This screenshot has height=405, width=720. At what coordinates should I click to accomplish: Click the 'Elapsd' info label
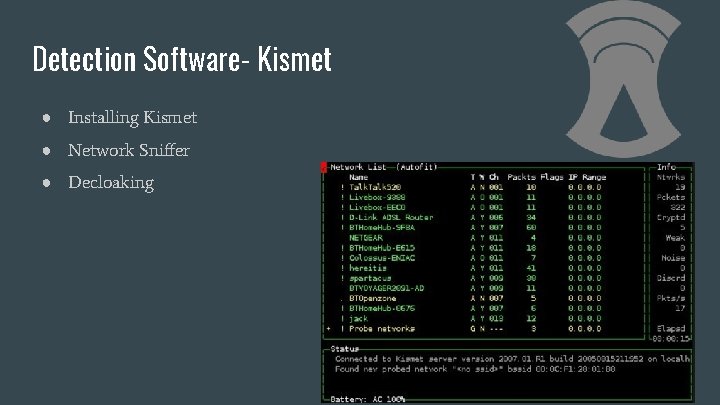[x=671, y=329]
